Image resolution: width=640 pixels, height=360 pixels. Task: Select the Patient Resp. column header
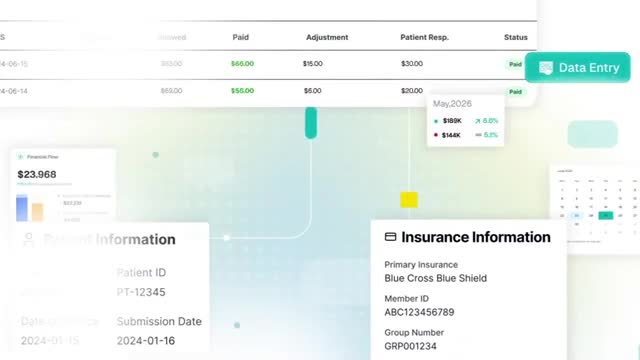[424, 37]
